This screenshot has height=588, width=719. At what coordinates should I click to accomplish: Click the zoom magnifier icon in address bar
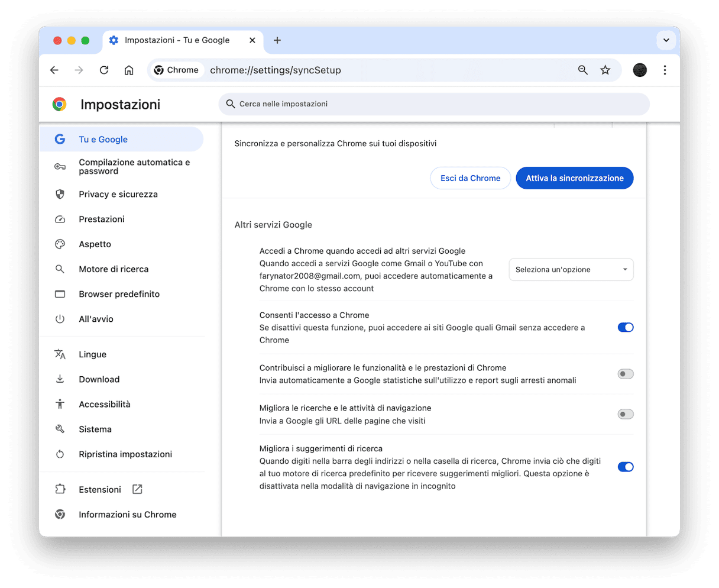tap(583, 70)
